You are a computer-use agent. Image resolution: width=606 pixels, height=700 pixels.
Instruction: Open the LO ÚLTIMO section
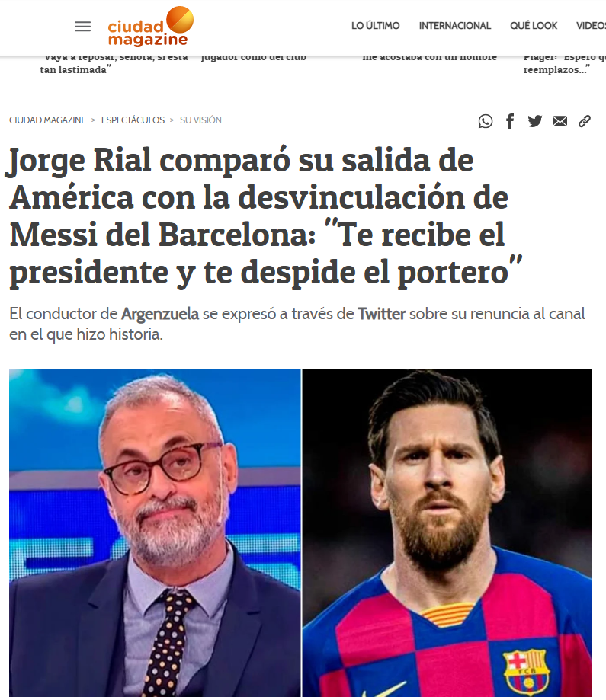coord(375,26)
